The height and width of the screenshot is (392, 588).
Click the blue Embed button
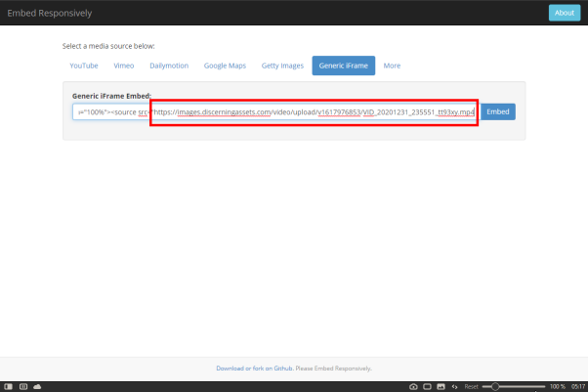pyautogui.click(x=498, y=111)
